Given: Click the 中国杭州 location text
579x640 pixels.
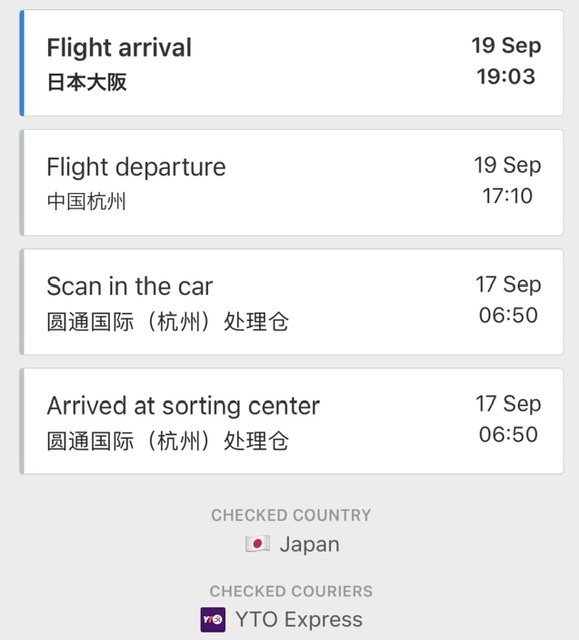Looking at the screenshot, I should pyautogui.click(x=87, y=201).
